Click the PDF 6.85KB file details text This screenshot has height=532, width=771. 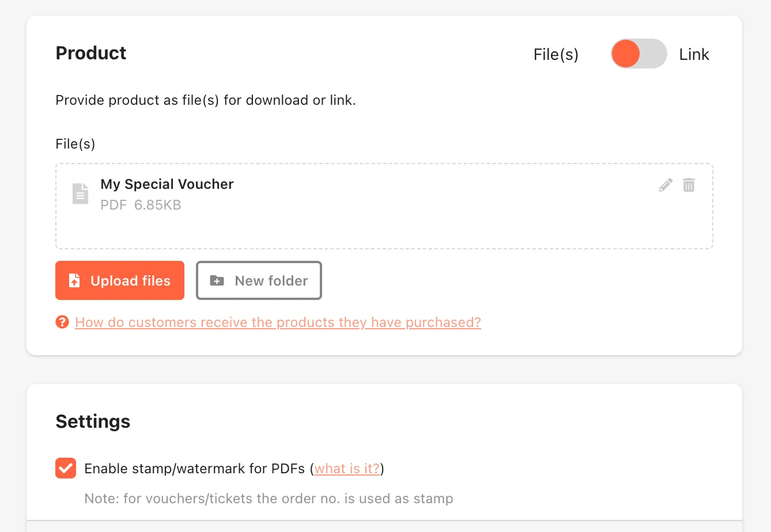tap(141, 205)
